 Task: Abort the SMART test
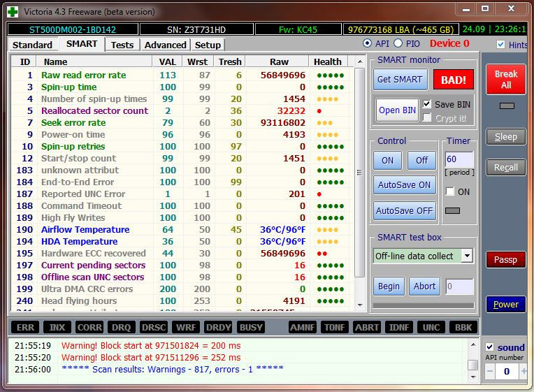coord(425,286)
